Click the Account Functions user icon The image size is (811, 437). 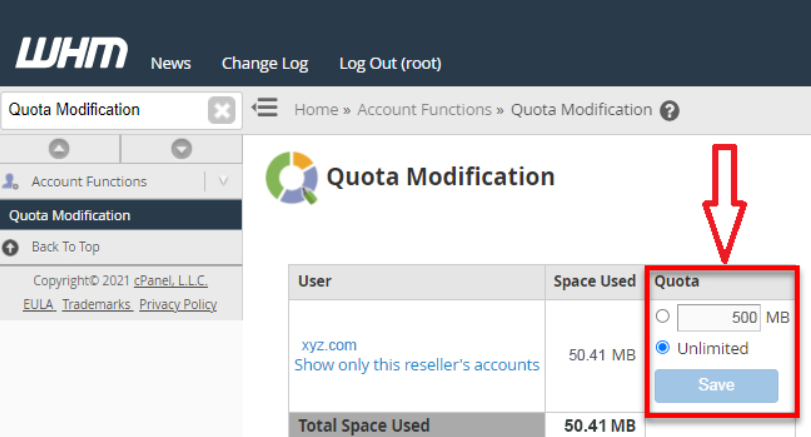click(11, 182)
